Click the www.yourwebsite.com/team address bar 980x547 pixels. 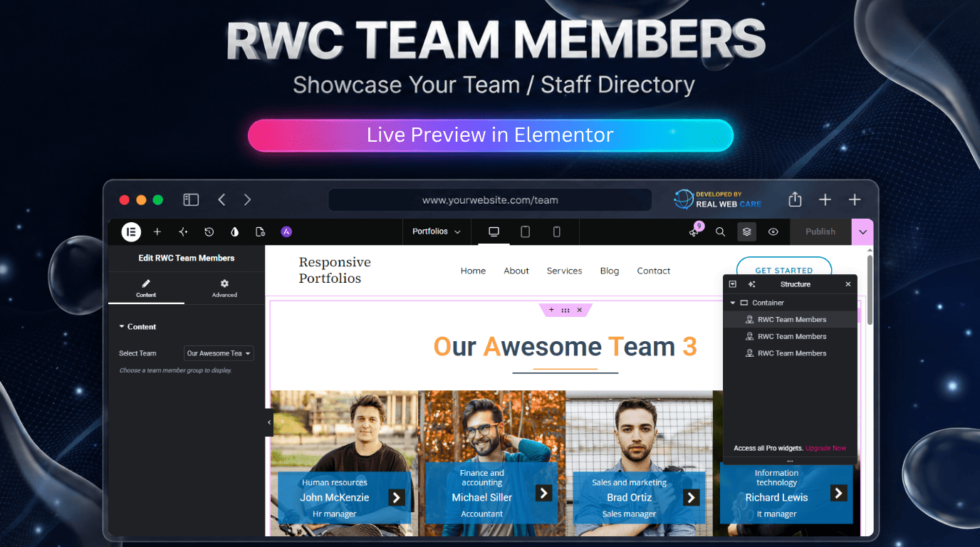point(490,200)
